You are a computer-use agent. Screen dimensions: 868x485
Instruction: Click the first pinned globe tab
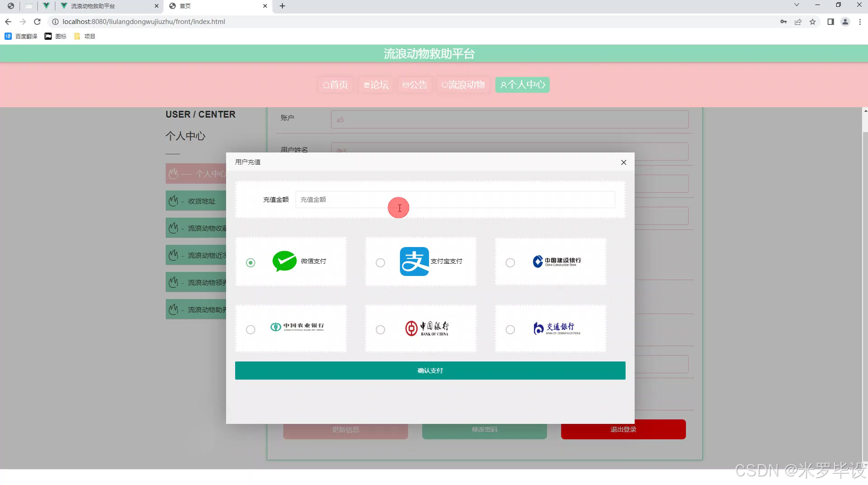(x=11, y=6)
